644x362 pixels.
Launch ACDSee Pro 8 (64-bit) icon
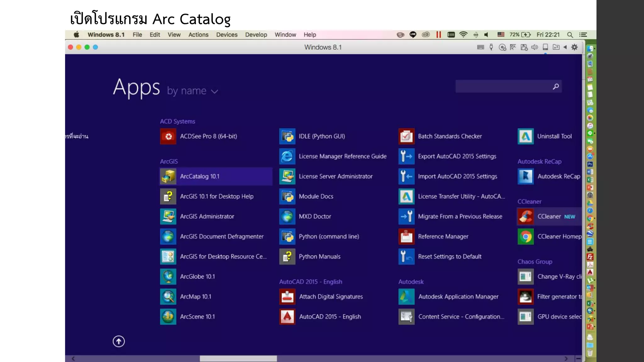[168, 136]
